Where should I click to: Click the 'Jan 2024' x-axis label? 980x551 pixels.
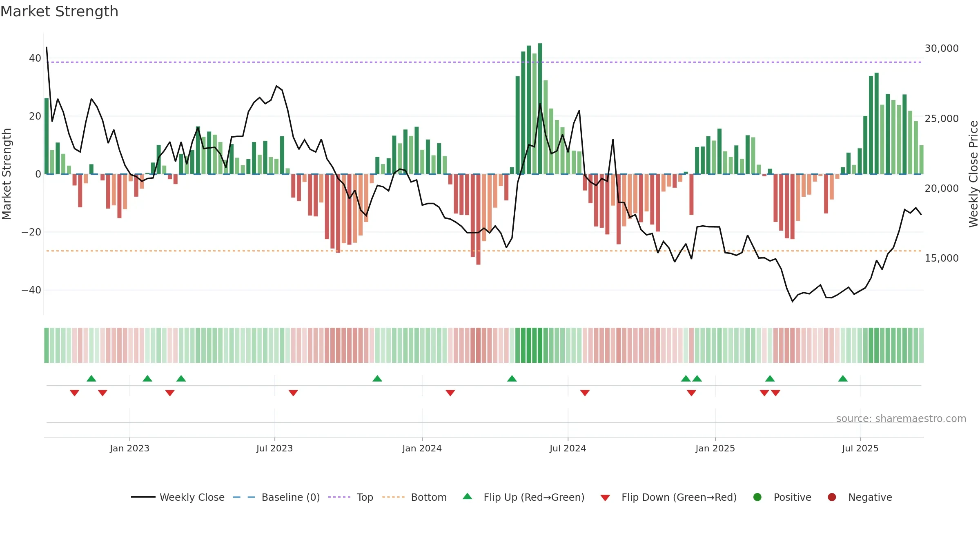click(x=422, y=449)
